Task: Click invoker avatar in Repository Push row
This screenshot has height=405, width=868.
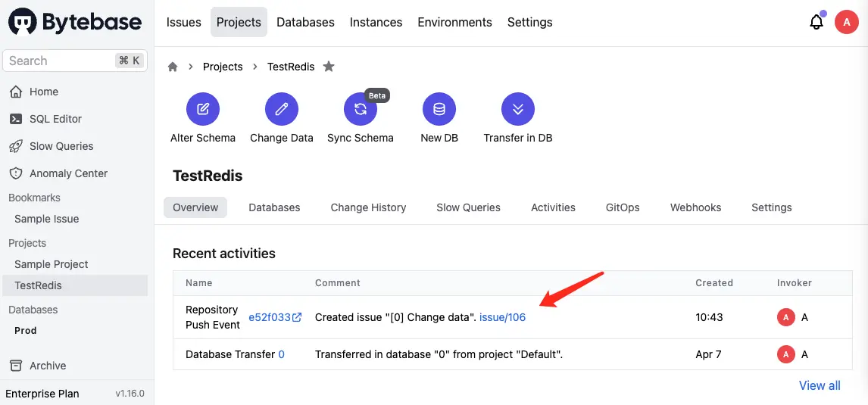Action: click(x=786, y=318)
